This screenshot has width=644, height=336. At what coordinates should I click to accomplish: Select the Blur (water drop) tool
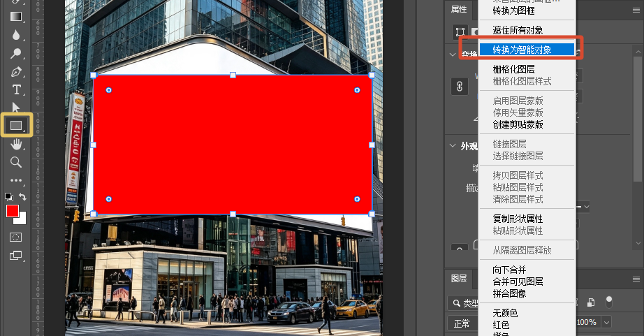(x=16, y=35)
